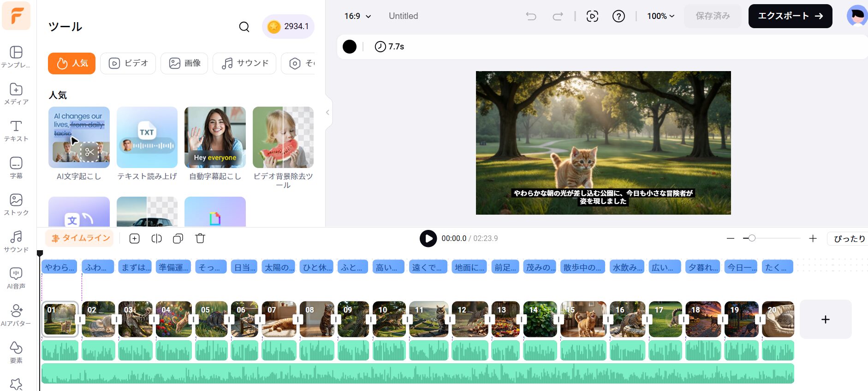
Task: Split the clip with the split tool
Action: (x=156, y=238)
